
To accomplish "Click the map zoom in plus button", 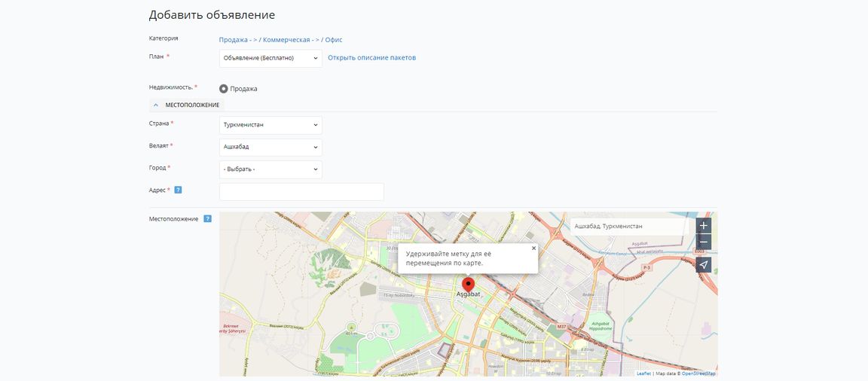I will pyautogui.click(x=703, y=226).
